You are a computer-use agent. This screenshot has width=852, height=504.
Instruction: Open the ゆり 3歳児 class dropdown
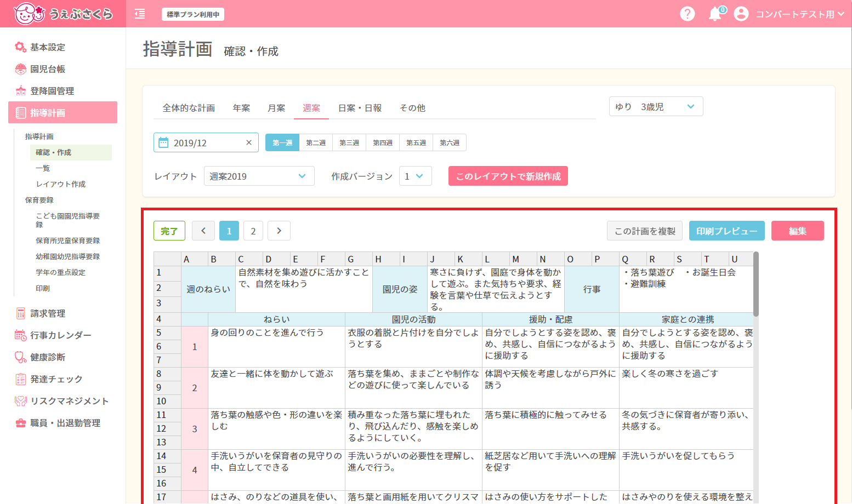pyautogui.click(x=656, y=107)
